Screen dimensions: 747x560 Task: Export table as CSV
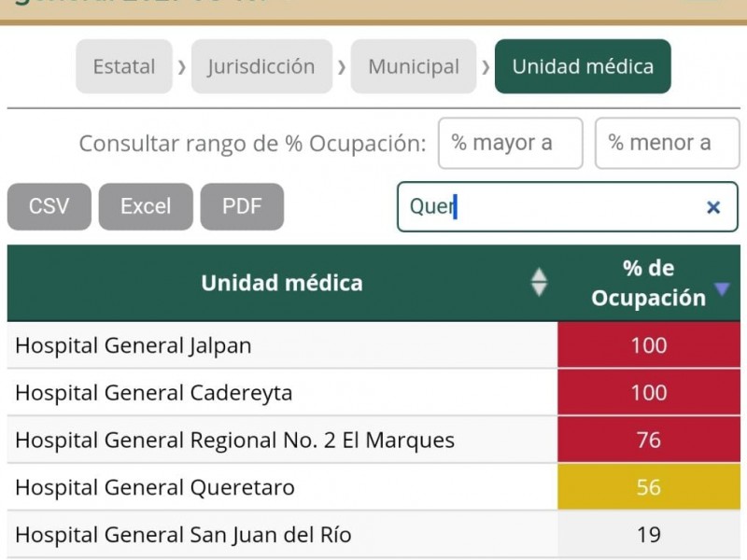click(x=49, y=206)
